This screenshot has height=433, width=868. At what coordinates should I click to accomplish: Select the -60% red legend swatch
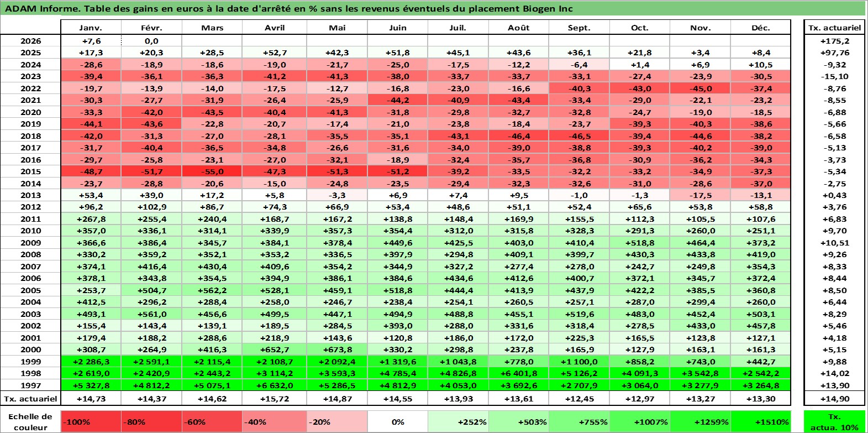212,421
